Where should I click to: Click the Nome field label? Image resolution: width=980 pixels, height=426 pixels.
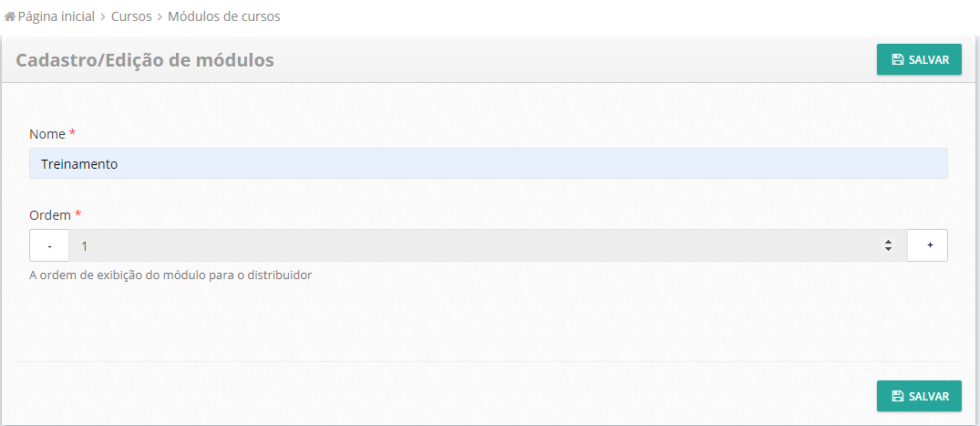click(47, 134)
